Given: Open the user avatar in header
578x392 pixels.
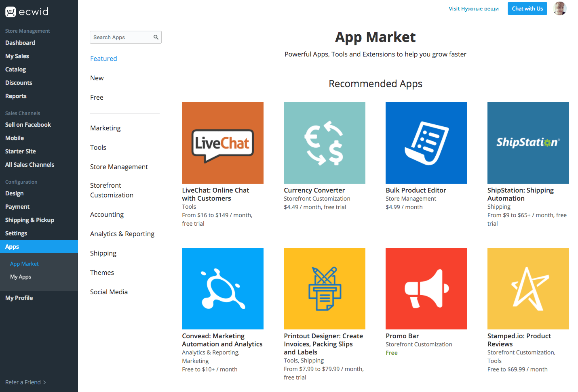Looking at the screenshot, I should (560, 8).
